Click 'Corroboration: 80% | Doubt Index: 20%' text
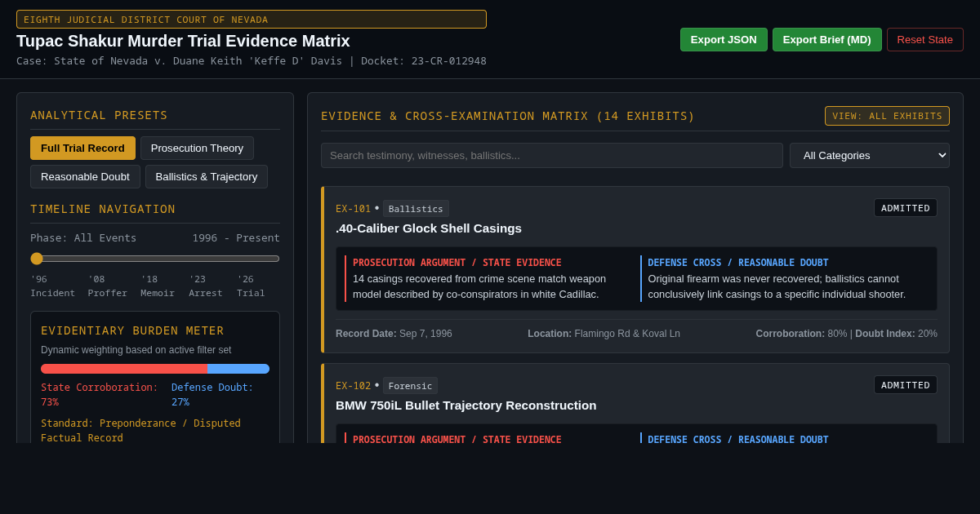980x514 pixels. click(x=846, y=334)
